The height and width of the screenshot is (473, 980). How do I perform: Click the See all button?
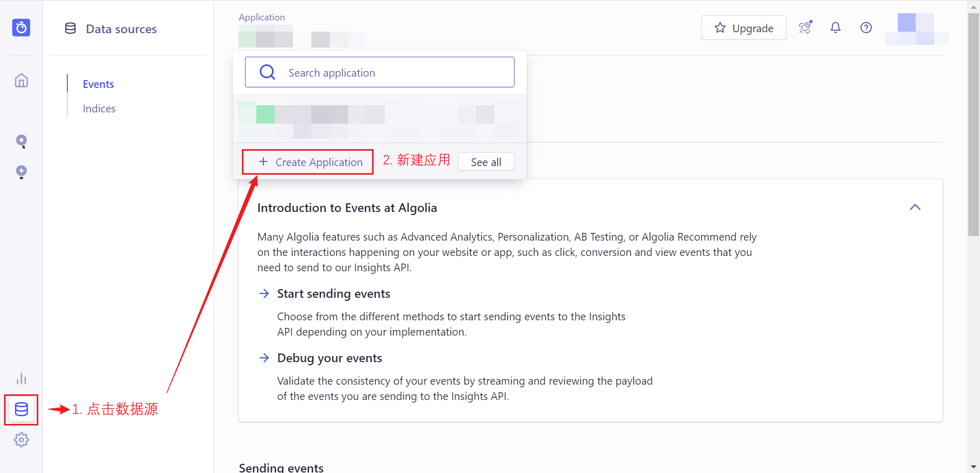(485, 162)
